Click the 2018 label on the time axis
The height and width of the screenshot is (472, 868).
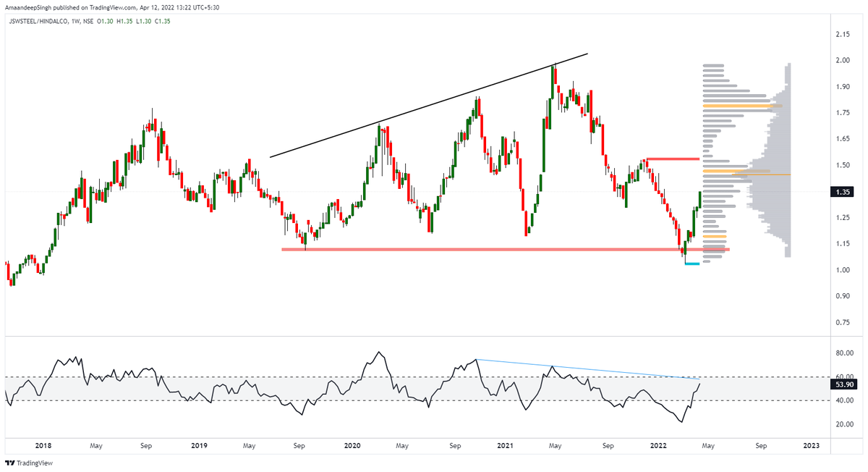(43, 446)
